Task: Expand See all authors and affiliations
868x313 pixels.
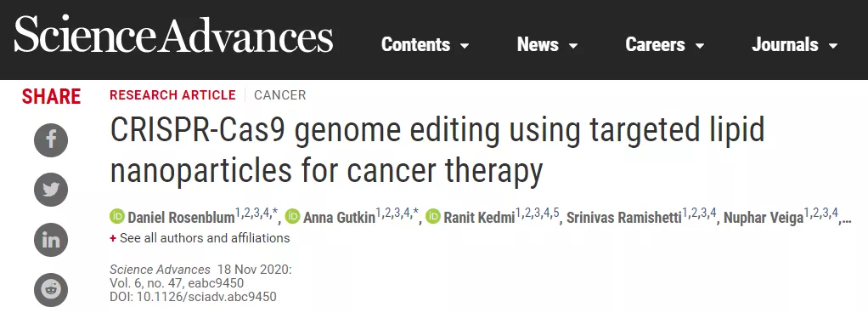Action: [x=205, y=238]
